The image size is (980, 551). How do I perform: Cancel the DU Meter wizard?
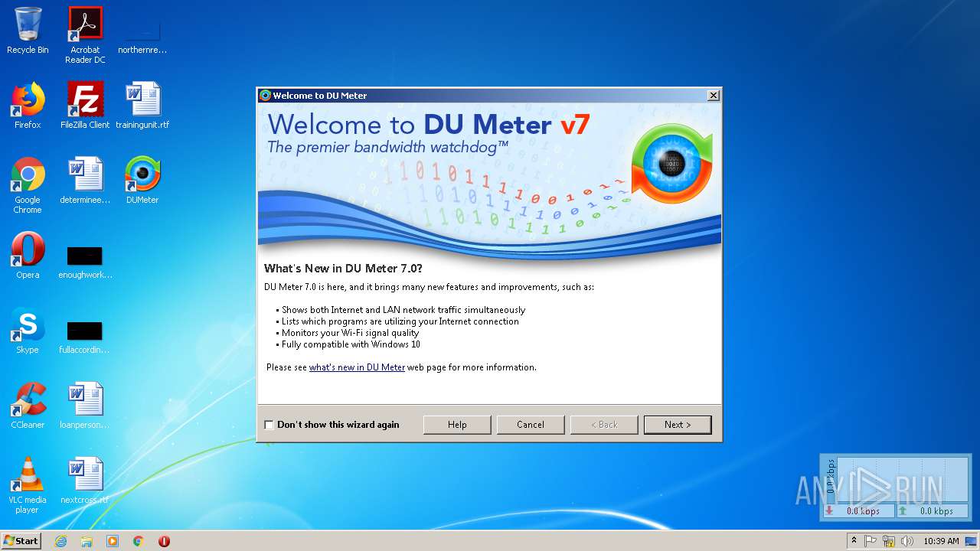[531, 425]
